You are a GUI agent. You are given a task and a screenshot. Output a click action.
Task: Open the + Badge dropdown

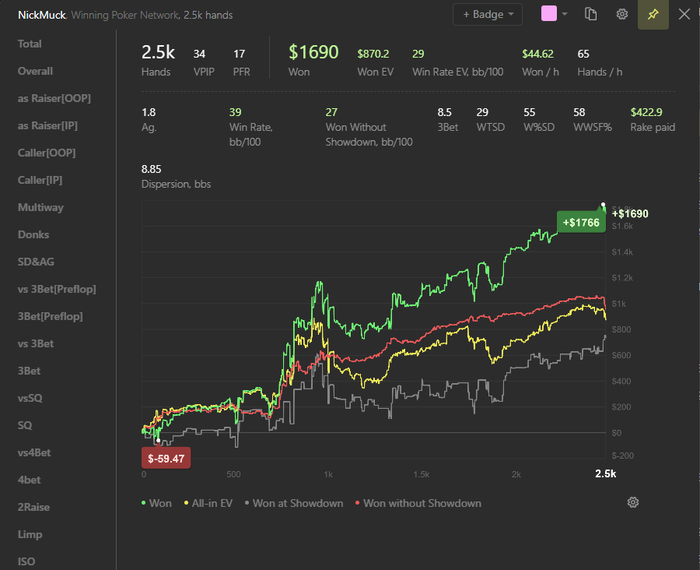click(x=487, y=15)
